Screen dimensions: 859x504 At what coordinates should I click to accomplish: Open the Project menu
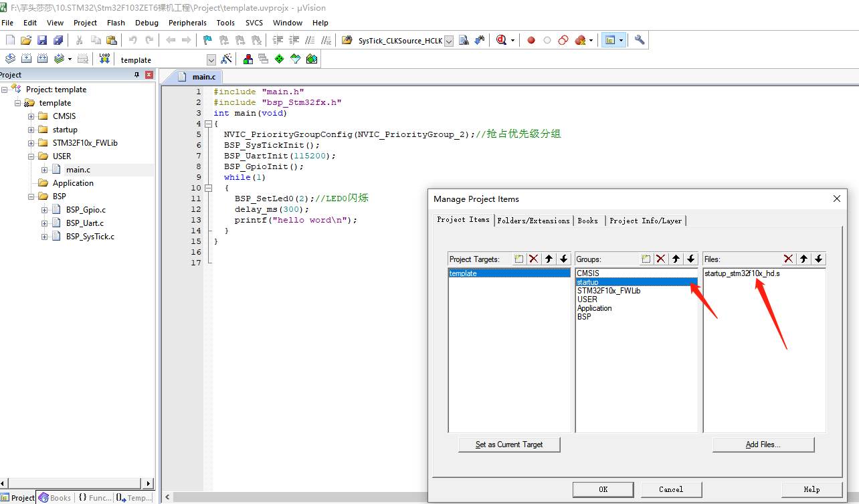tap(85, 23)
